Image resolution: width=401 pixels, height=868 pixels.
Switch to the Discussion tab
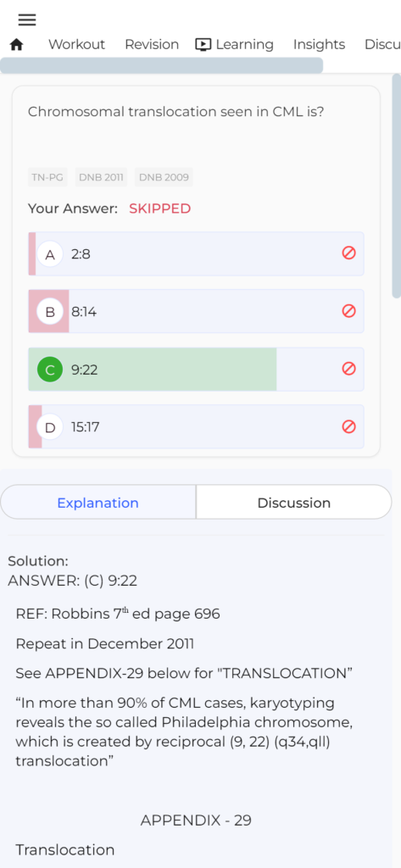pyautogui.click(x=294, y=503)
